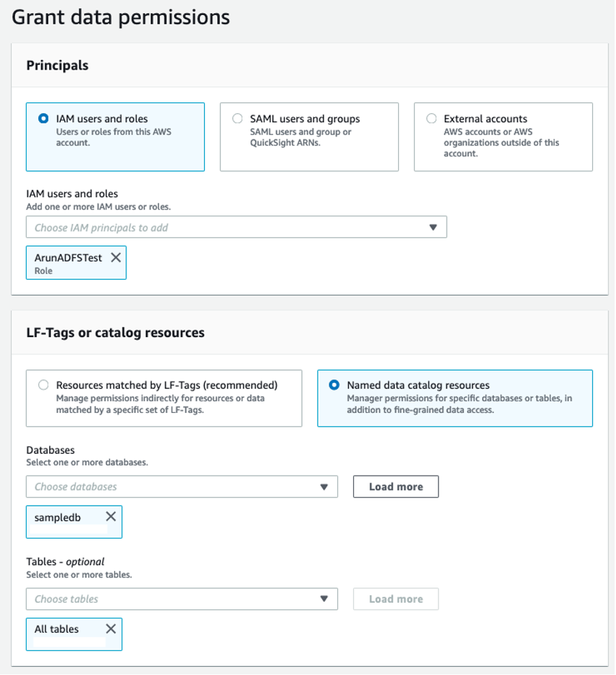Remove the ArunADFSTest role chip

click(116, 257)
